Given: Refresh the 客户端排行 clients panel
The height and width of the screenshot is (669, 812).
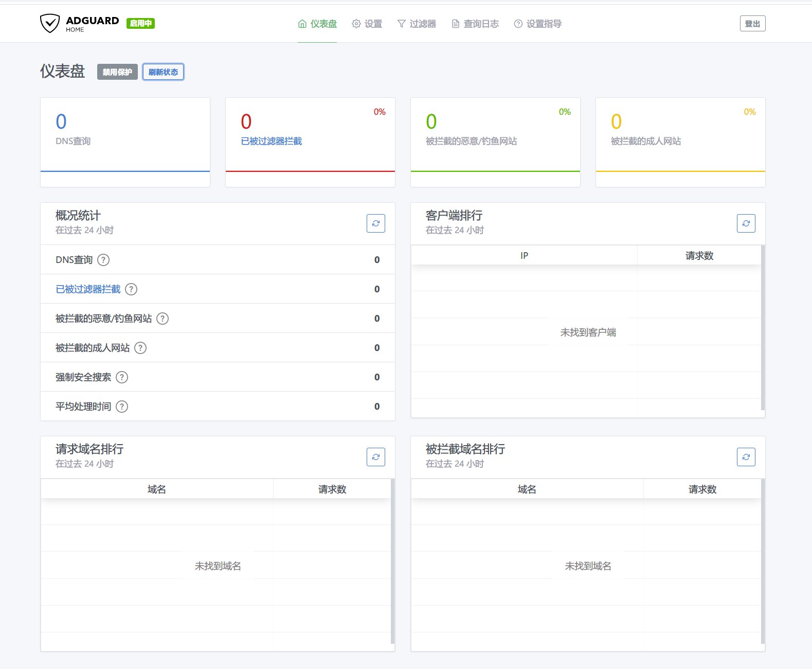Looking at the screenshot, I should pos(746,223).
